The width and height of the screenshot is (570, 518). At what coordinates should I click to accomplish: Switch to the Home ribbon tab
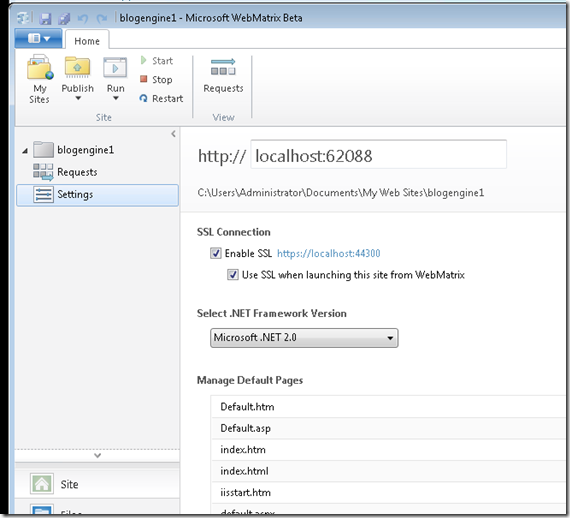(x=87, y=41)
